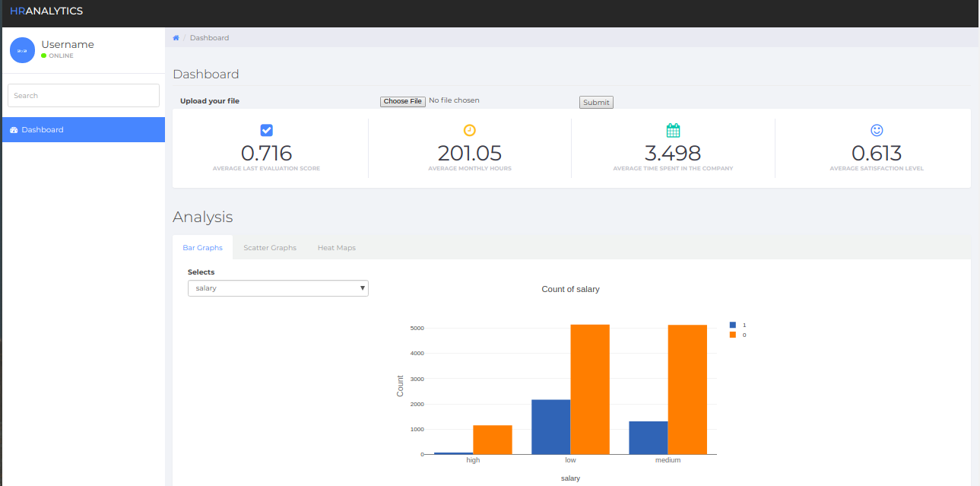Click the 'No file chosen' text

[x=454, y=100]
